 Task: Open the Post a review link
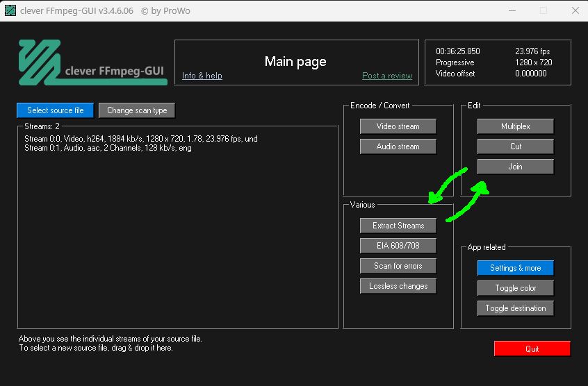[387, 76]
